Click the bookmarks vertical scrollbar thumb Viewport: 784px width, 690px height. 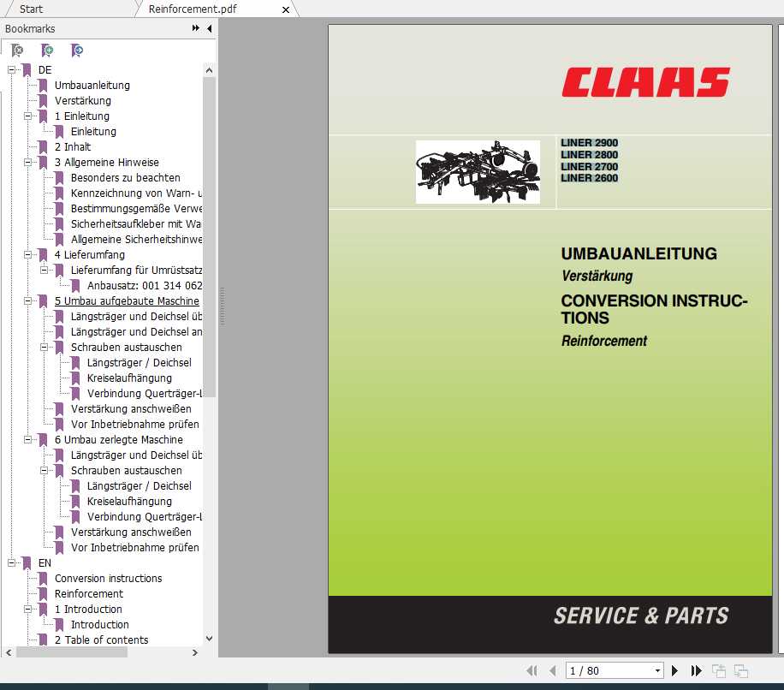[209, 236]
